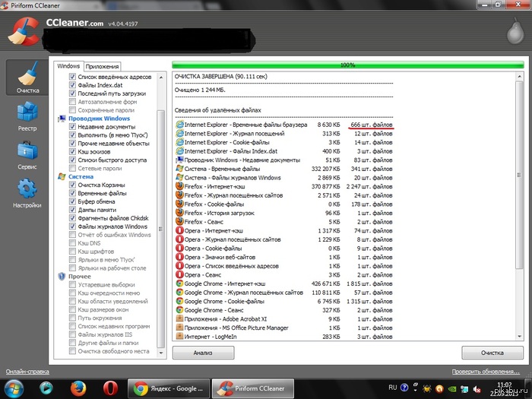Click the Очистка button at bottom right
Screen dimensions: 532x399
(492, 353)
